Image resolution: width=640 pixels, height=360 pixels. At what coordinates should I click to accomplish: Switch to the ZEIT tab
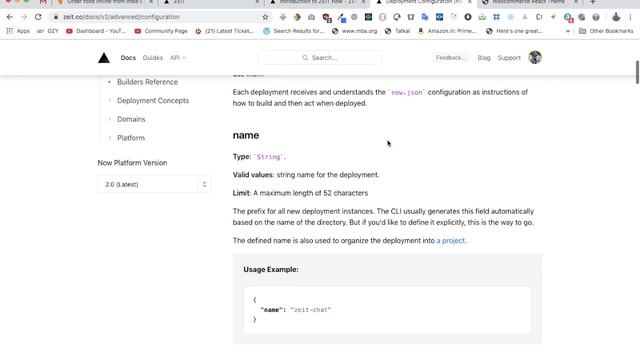[212, 2]
